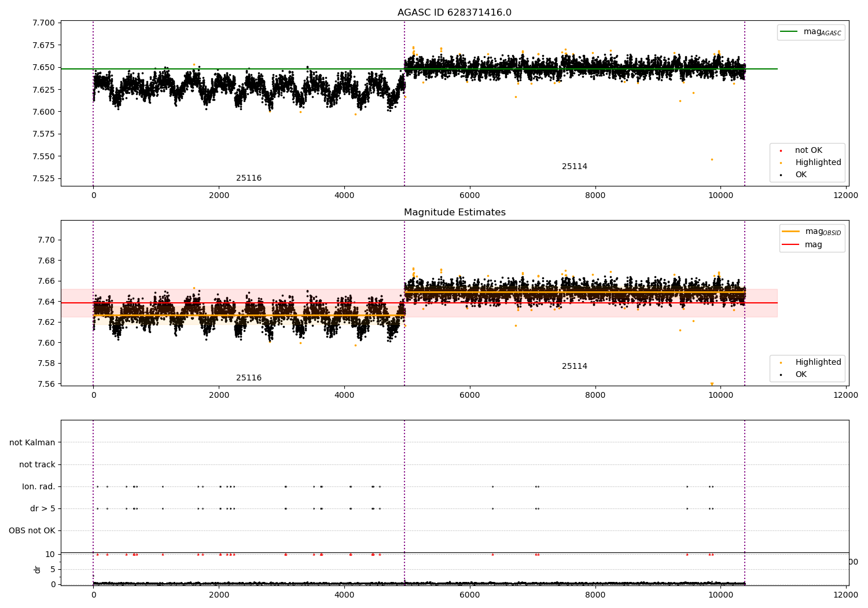
Task: Click the 'OBS not OK' row label
Action: pyautogui.click(x=32, y=530)
